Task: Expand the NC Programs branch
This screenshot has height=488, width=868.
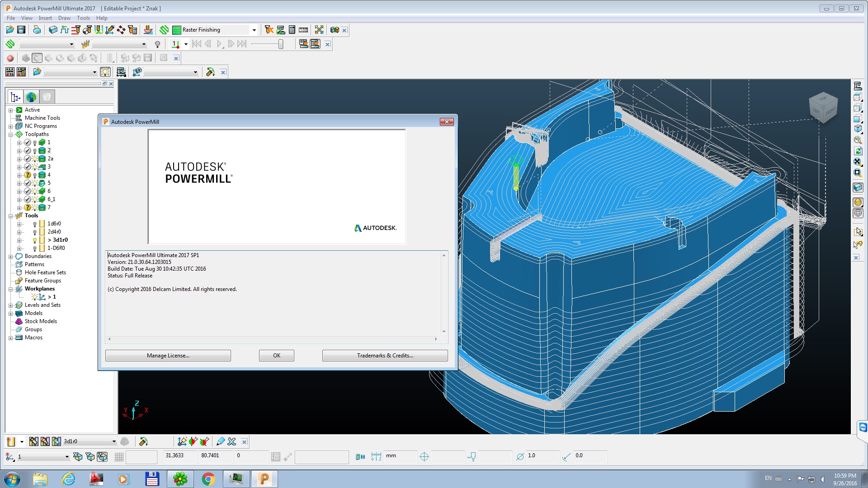Action: [x=10, y=126]
